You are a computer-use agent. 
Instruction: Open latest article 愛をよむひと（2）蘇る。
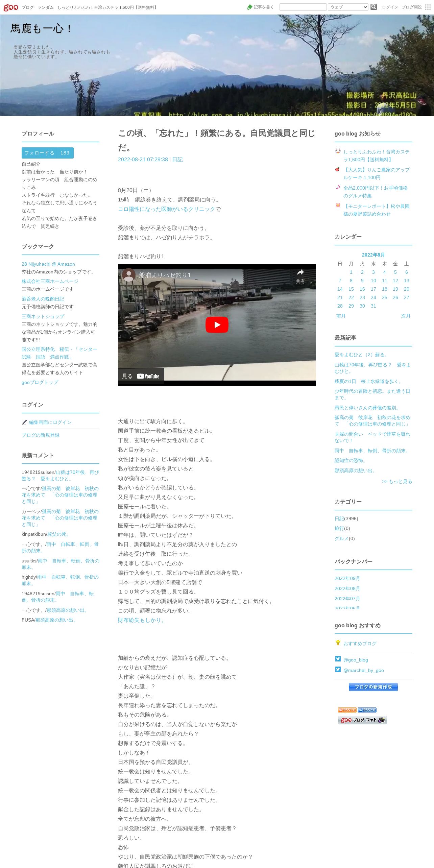click(362, 355)
